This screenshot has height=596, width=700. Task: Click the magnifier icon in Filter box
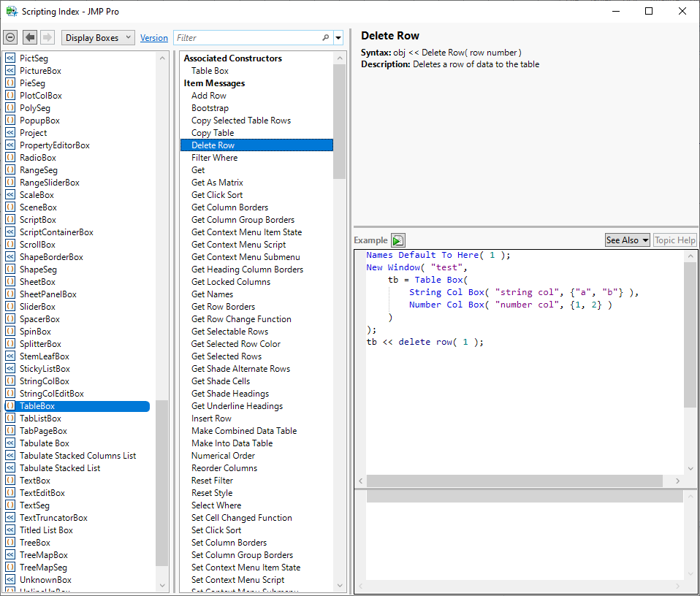click(x=326, y=38)
